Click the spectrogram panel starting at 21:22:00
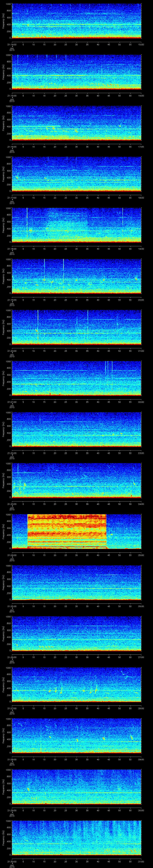153x868 pixels. 77,429
